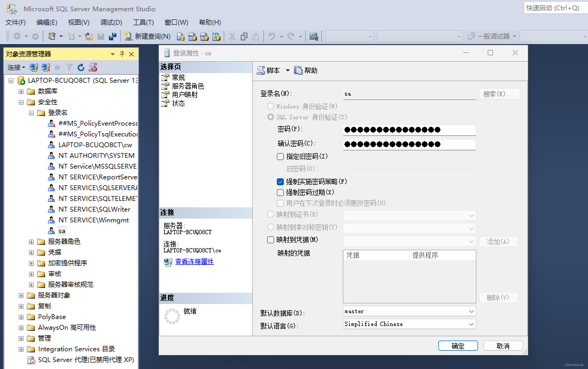Select the sa login in tree
588x369 pixels.
(62, 231)
